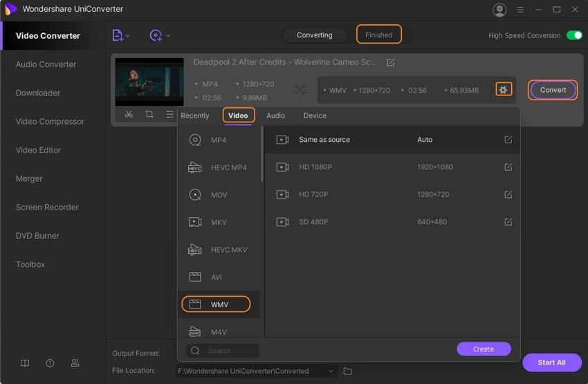Open the user account icon
Viewport: 588px width, 384px height.
click(x=499, y=10)
